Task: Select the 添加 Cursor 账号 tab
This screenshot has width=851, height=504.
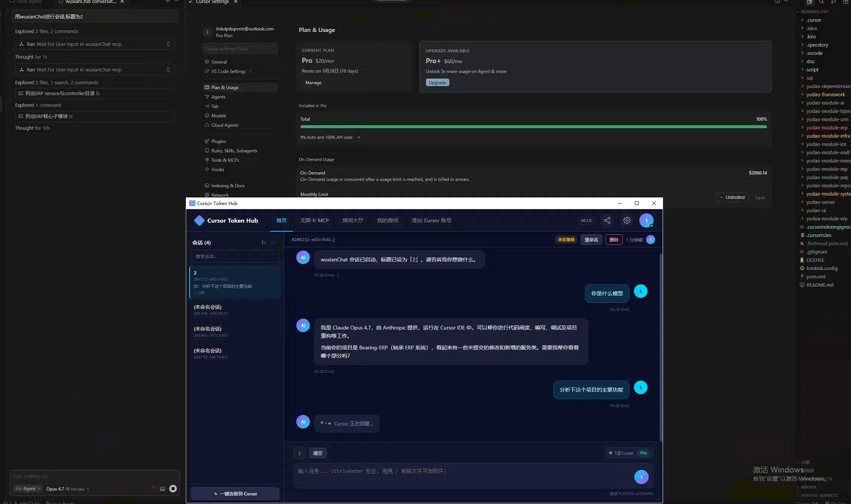Action: pos(431,220)
